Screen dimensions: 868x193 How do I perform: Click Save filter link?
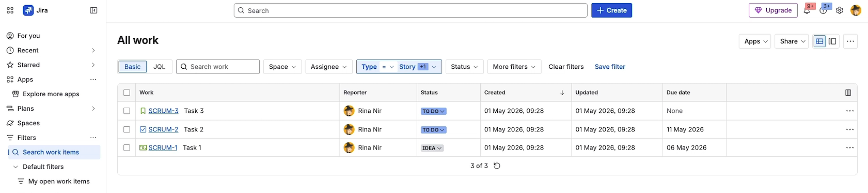610,67
